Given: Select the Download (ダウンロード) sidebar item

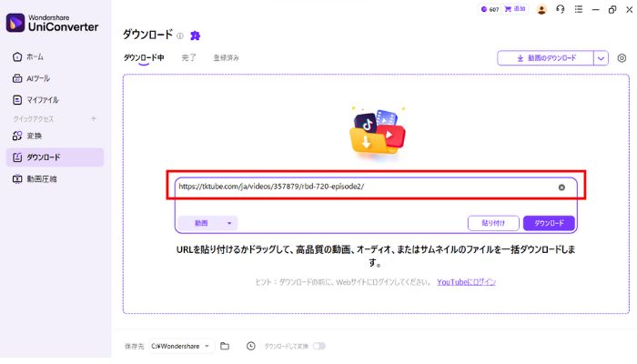Looking at the screenshot, I should coord(55,157).
